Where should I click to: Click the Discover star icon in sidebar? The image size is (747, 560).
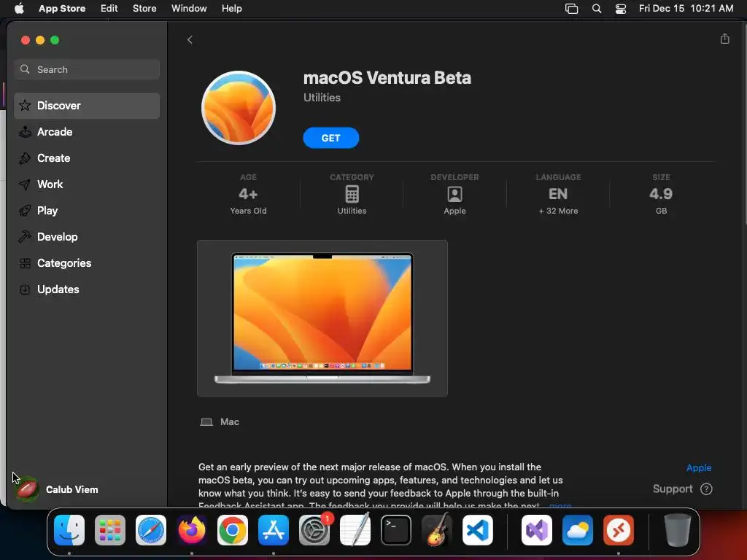pyautogui.click(x=25, y=105)
